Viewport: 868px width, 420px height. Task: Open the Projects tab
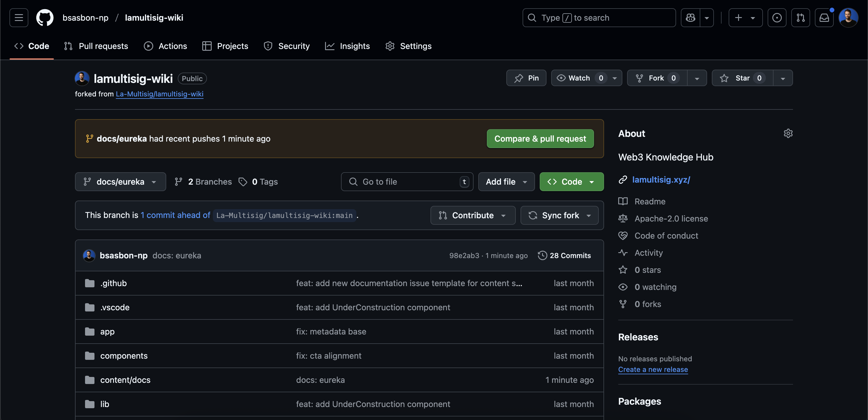click(x=225, y=46)
